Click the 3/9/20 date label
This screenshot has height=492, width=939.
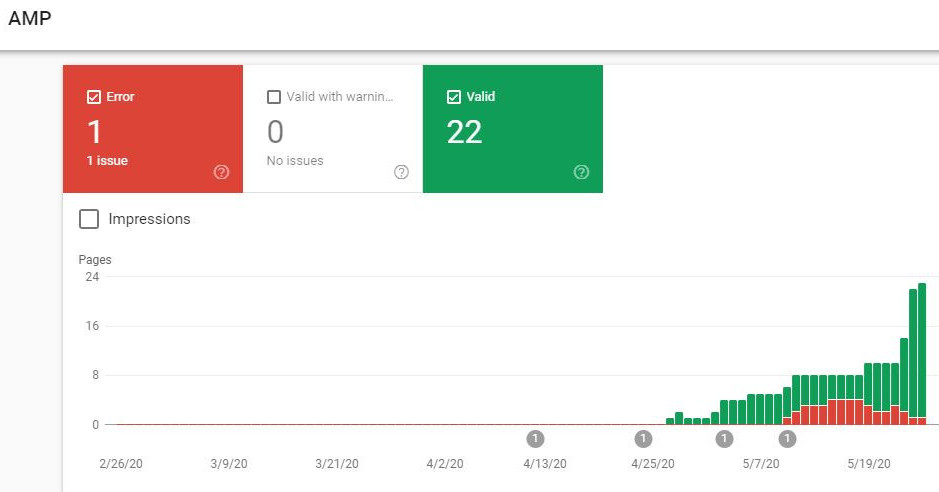pos(229,463)
